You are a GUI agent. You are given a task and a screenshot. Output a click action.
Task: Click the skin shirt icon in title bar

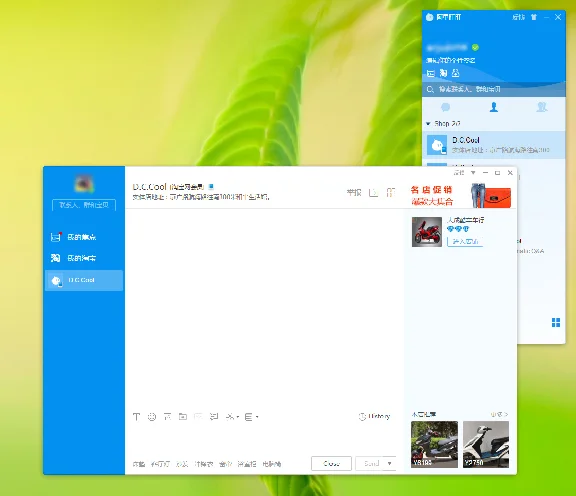pos(534,17)
